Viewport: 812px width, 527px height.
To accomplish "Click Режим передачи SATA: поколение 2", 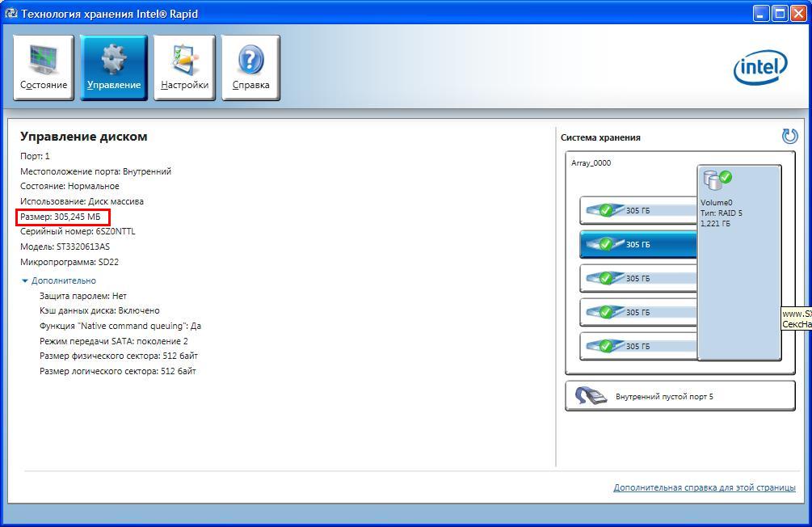I will point(113,341).
